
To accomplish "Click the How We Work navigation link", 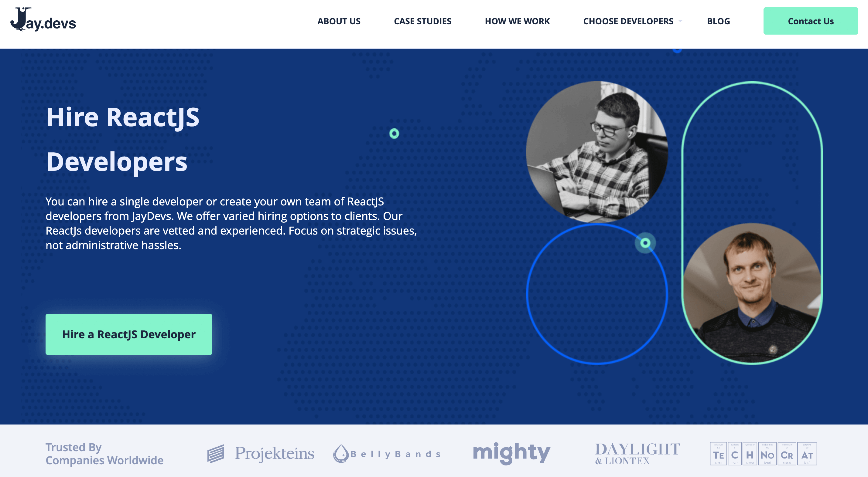I will (x=517, y=21).
